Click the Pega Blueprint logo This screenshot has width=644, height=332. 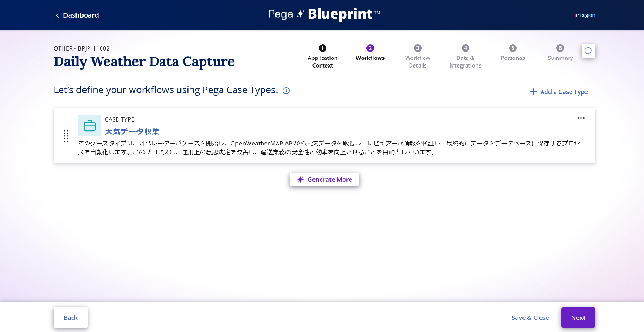(x=324, y=14)
